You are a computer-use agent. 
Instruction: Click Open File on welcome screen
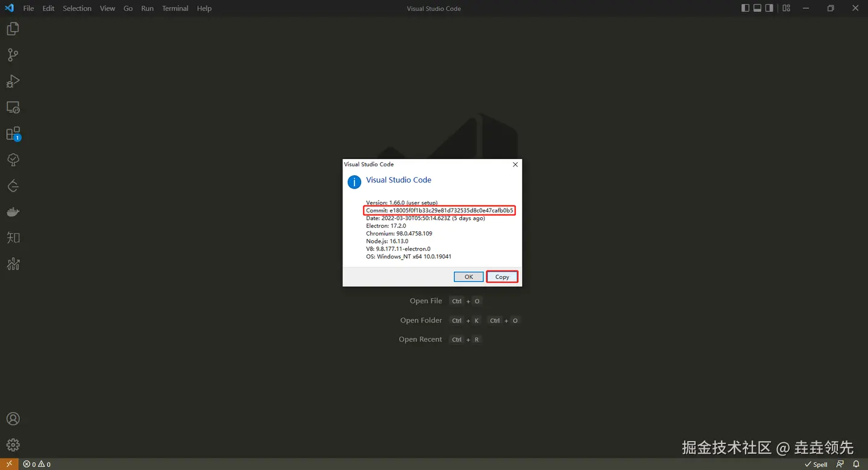(426, 301)
